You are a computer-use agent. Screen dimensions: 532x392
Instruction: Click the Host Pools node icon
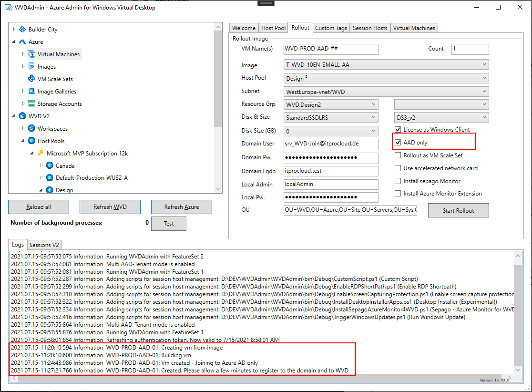coord(31,141)
